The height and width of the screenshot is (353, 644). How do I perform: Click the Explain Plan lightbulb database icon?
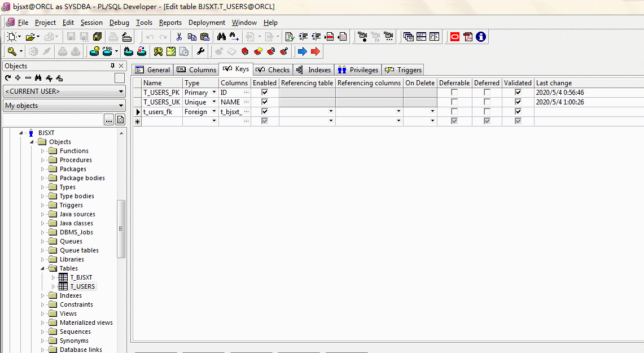[x=95, y=51]
